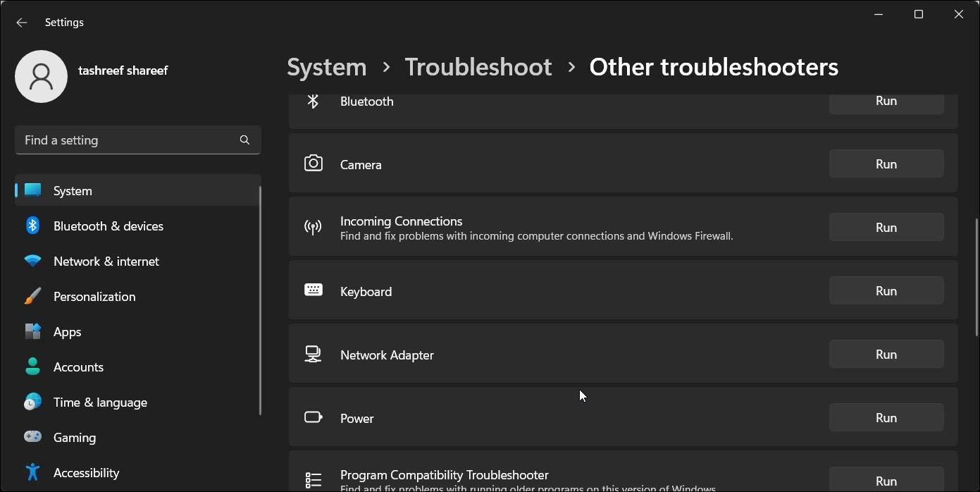Screen dimensions: 980x492
Task: Click the search magnifier in Find a setting
Action: click(x=244, y=140)
